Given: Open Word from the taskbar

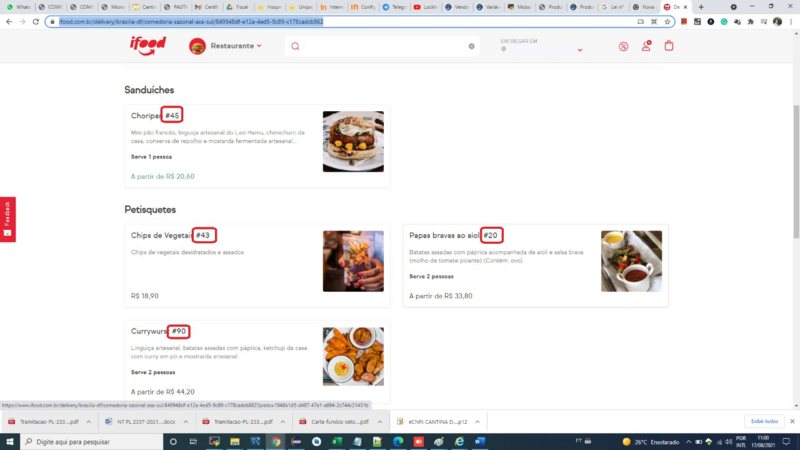Looking at the screenshot, I should (x=480, y=442).
